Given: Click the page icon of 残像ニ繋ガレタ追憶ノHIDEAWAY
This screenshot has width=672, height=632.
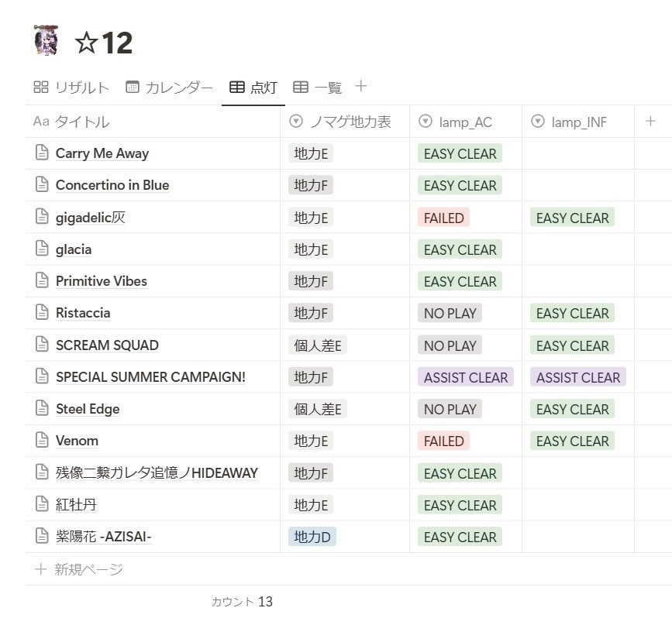Looking at the screenshot, I should (42, 472).
